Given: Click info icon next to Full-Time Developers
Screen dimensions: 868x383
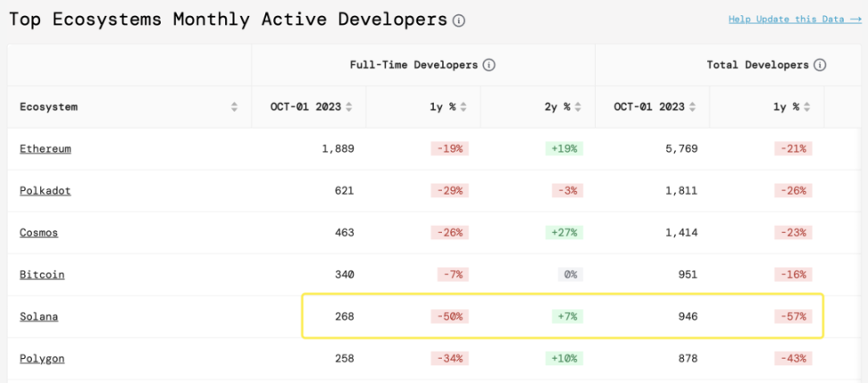Looking at the screenshot, I should [489, 65].
